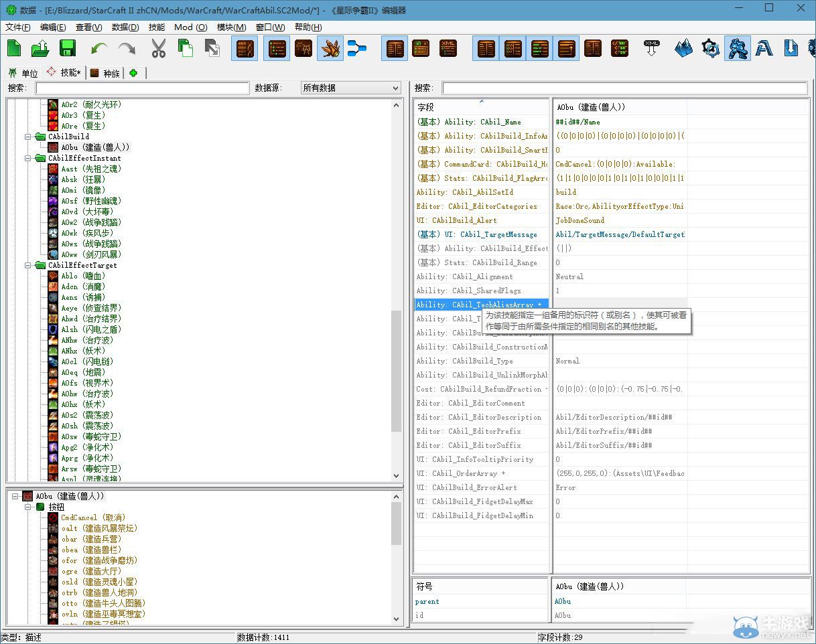This screenshot has width=816, height=644.
Task: Collapse the CAbilBuild folder
Action: tap(29, 137)
